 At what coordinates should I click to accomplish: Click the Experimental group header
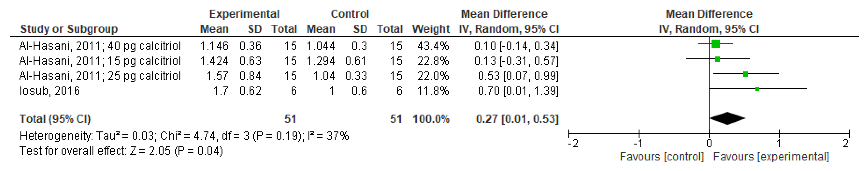pos(244,14)
